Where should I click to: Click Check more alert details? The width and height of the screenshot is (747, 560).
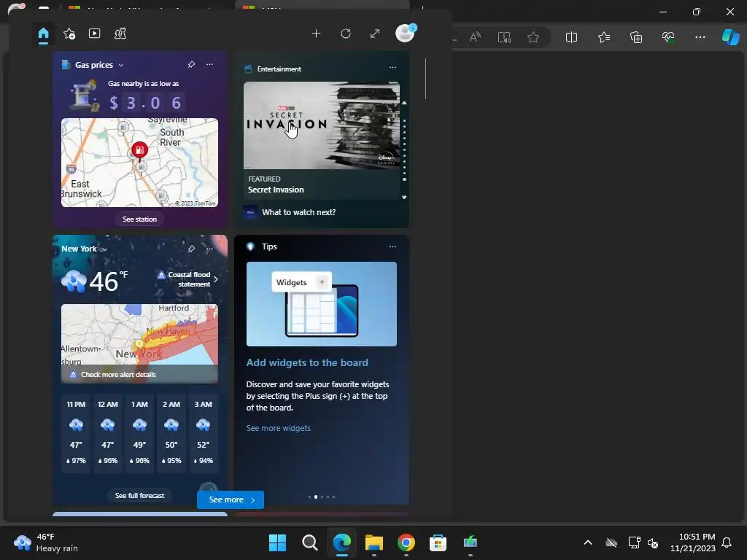(x=118, y=374)
